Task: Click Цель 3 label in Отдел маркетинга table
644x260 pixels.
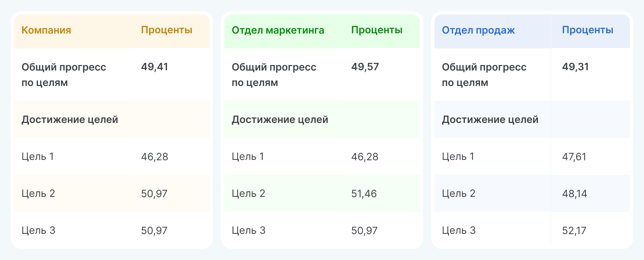Action: (249, 230)
